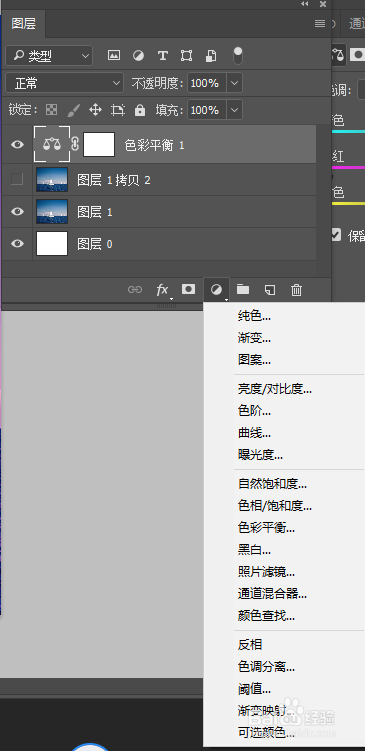Choose 黑白... menu item
This screenshot has height=751, width=365.
tap(255, 549)
